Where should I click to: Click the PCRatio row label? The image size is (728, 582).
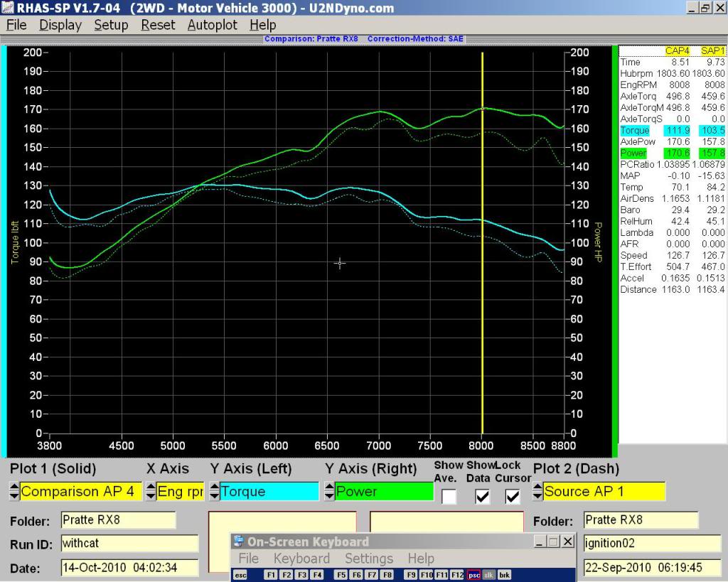pyautogui.click(x=637, y=164)
